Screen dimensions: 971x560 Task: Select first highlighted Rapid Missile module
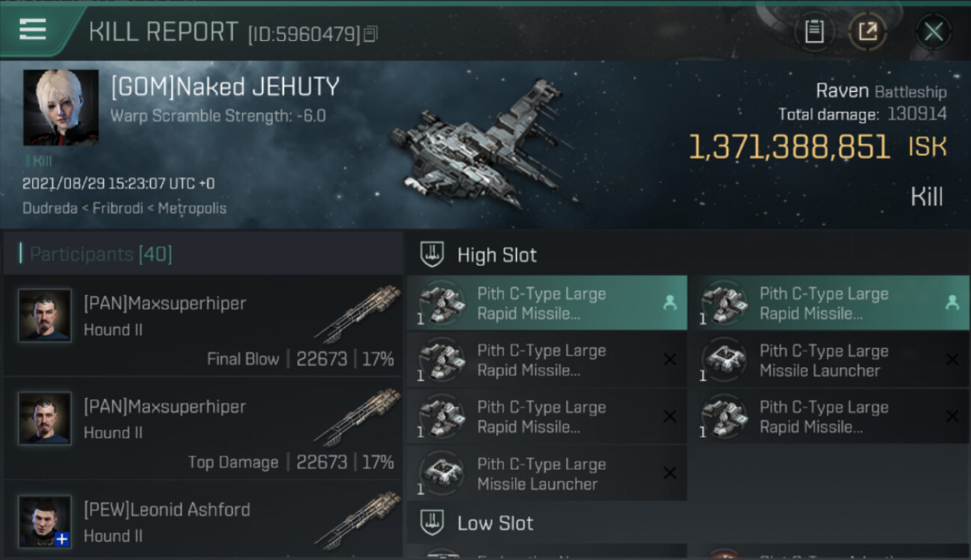547,303
